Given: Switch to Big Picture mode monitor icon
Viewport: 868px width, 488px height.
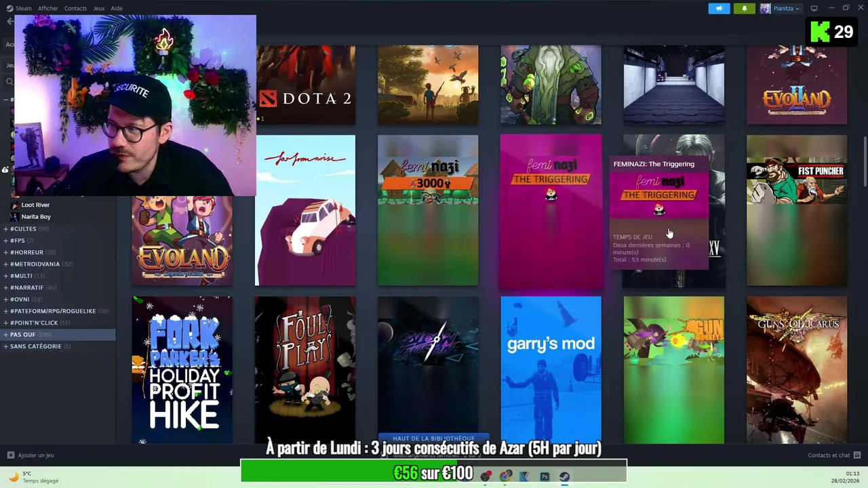Looking at the screenshot, I should click(814, 8).
